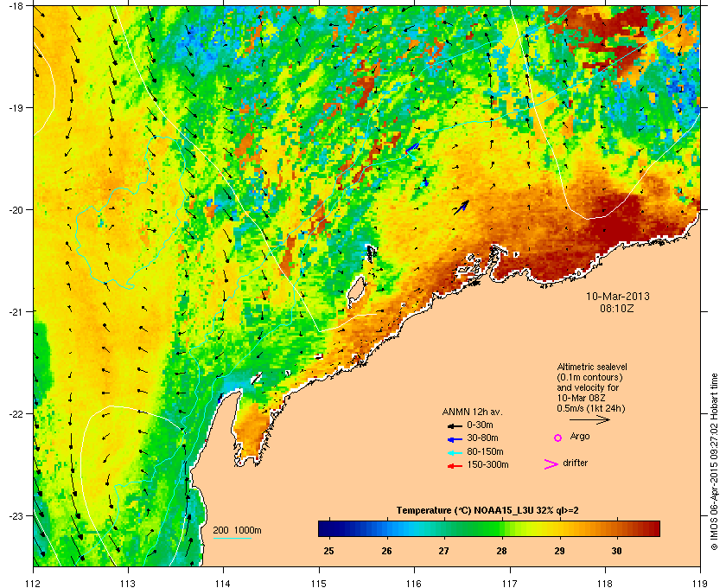Image resolution: width=726 pixels, height=588 pixels.
Task: Click the colorbar value '26'
Action: (x=386, y=551)
